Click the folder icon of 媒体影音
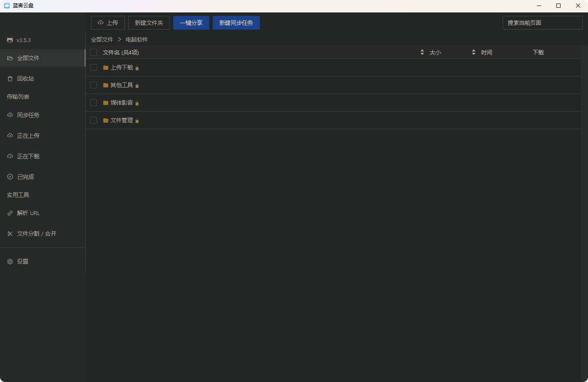 (x=106, y=103)
